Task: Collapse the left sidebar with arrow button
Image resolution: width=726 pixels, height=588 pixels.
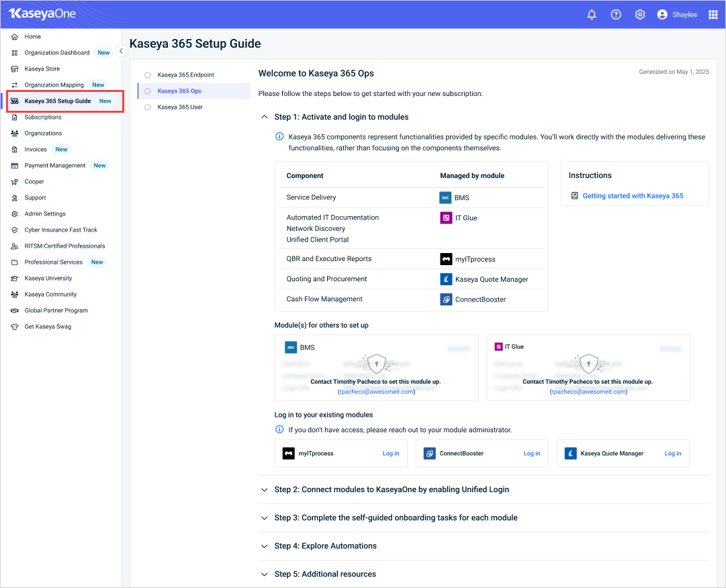Action: pyautogui.click(x=121, y=51)
